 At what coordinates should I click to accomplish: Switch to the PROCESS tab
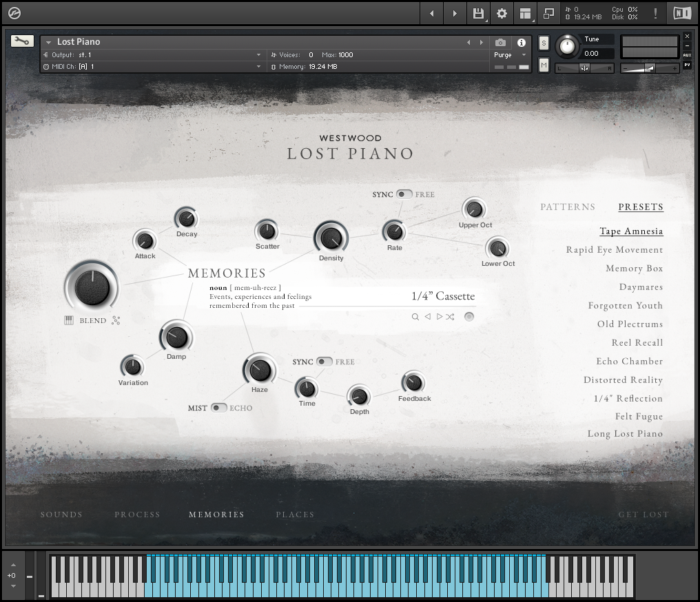coord(137,515)
